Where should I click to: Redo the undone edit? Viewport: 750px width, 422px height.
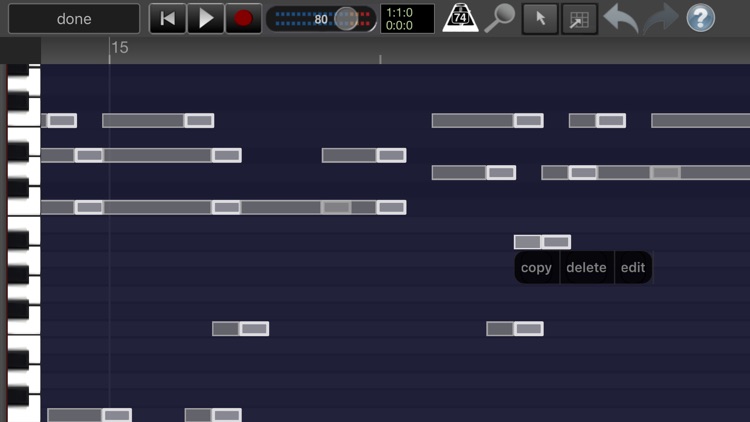click(661, 19)
